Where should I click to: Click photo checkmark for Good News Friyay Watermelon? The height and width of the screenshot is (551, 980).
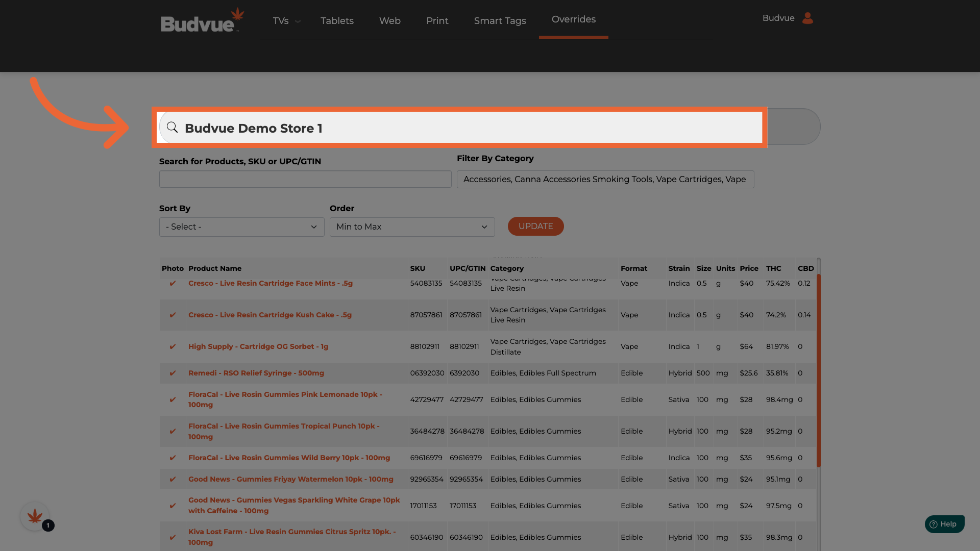173,480
